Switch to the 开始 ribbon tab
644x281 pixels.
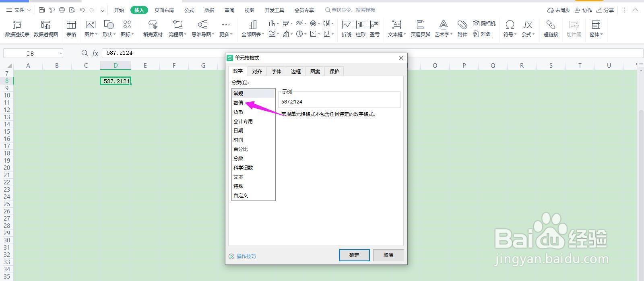tap(119, 10)
